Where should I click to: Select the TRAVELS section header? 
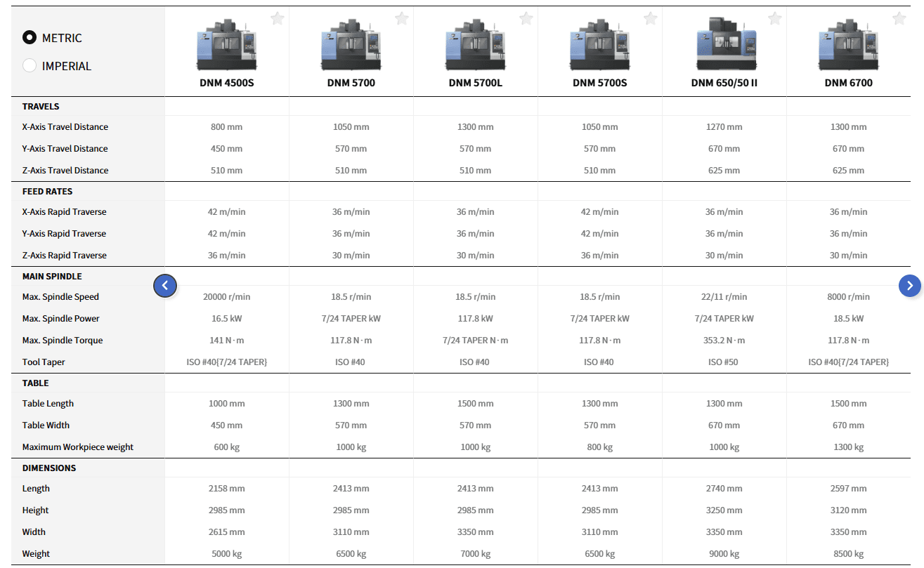coord(41,107)
